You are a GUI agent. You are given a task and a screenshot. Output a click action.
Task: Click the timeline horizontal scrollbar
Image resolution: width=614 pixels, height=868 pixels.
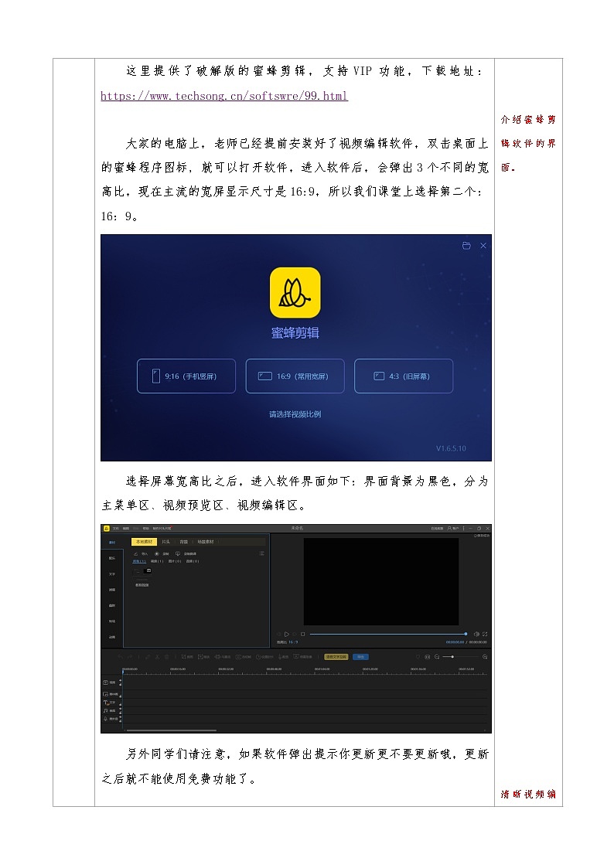(172, 730)
